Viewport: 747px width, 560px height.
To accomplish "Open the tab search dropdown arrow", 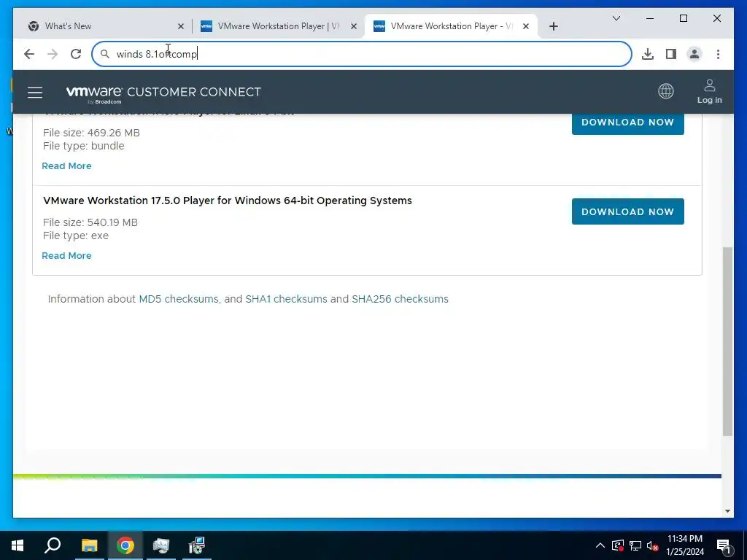I will point(616,18).
